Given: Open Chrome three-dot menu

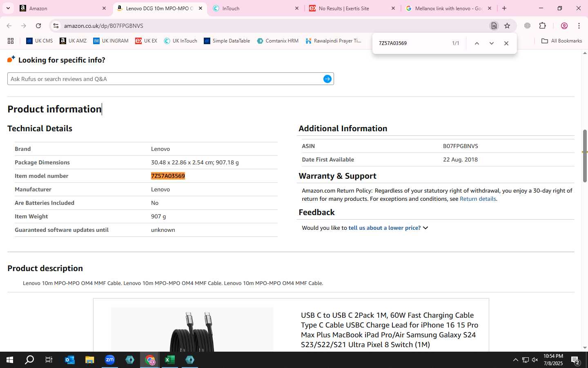Looking at the screenshot, I should click(579, 26).
